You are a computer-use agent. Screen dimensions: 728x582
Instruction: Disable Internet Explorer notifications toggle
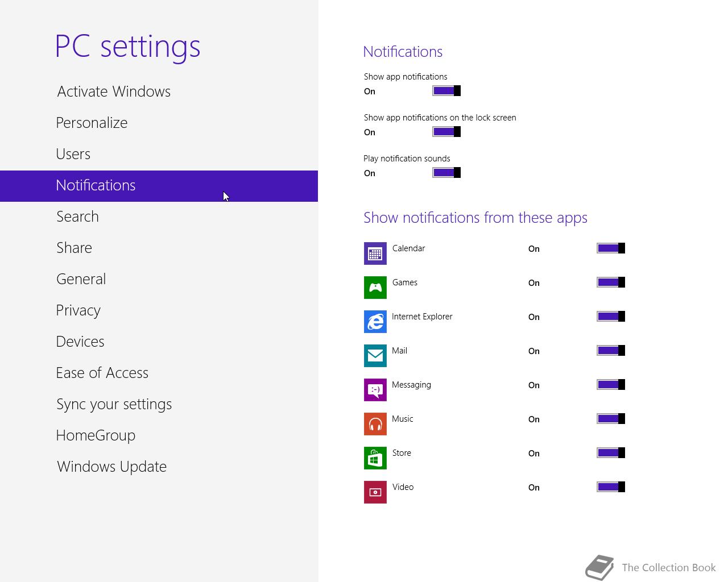(x=611, y=317)
